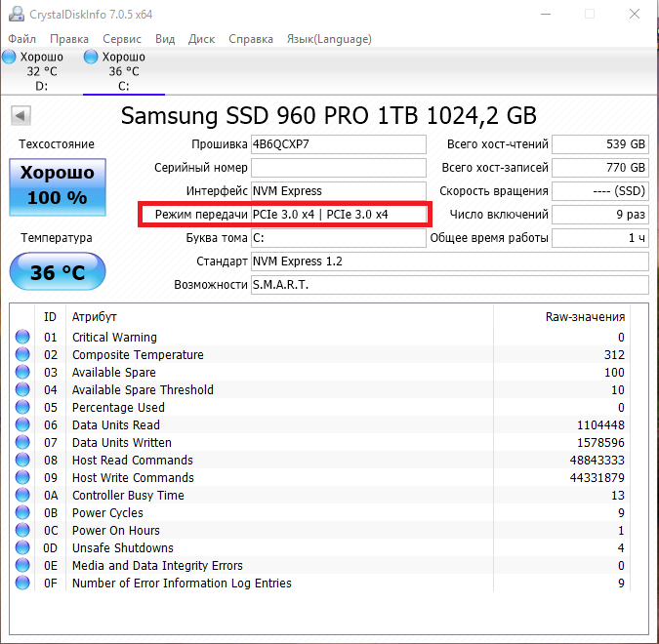
Task: Click the status circle for Available Spare Threshold
Action: [x=22, y=390]
